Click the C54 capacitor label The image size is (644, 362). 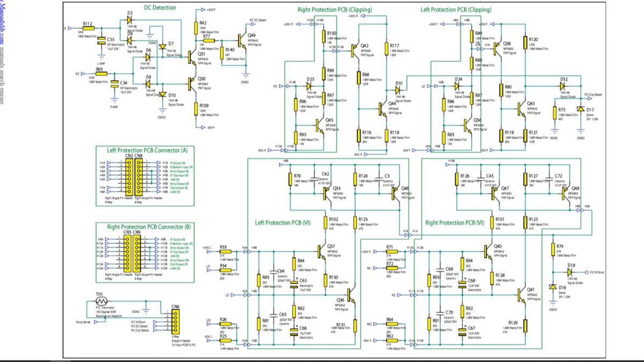pos(123,83)
